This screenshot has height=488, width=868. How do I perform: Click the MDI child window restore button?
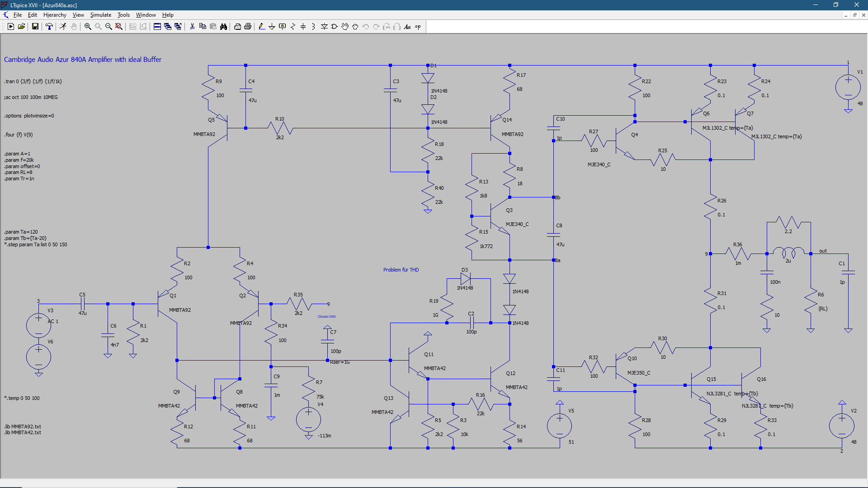854,15
